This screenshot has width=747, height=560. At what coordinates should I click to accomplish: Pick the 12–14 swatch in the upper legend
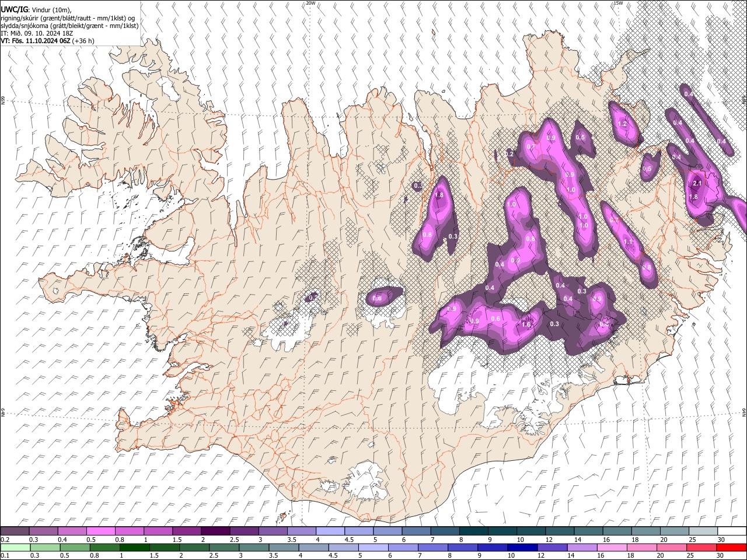coord(560,531)
